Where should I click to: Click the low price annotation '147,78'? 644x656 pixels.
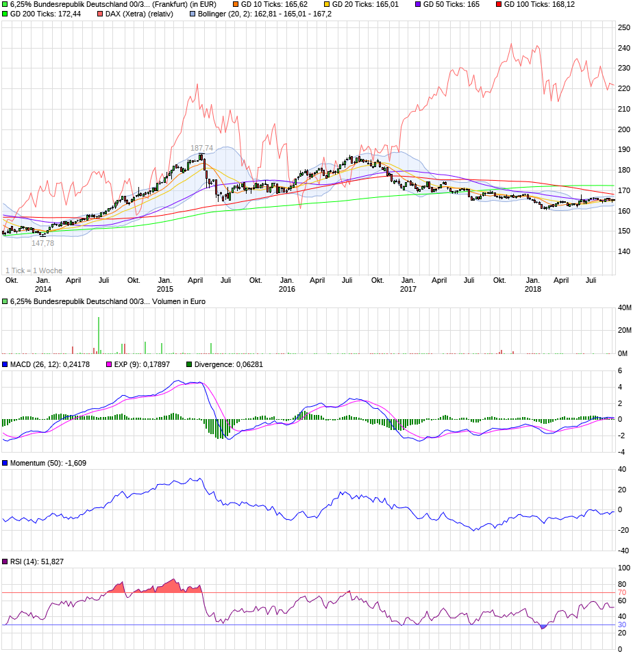pos(42,243)
